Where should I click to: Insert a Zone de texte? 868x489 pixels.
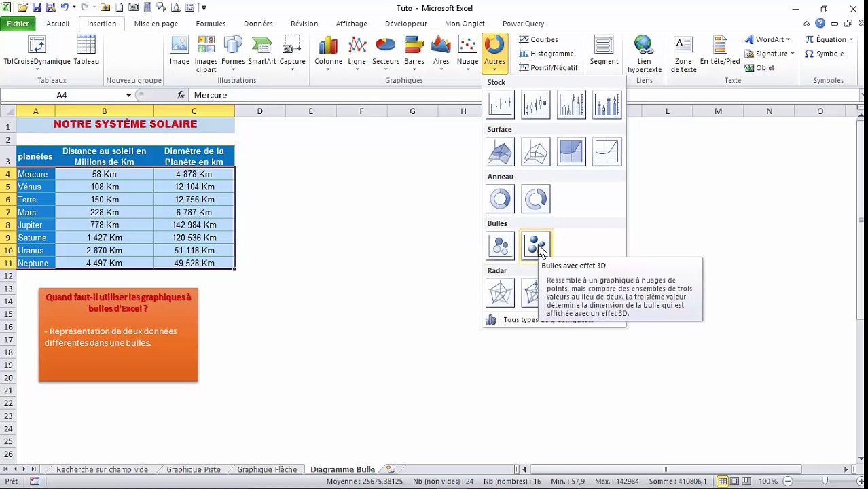click(683, 54)
